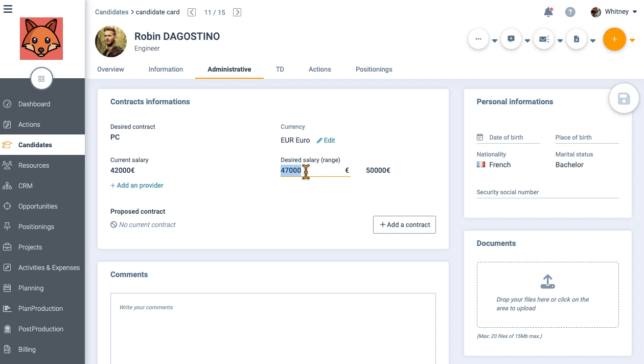Open the Whitney user dropdown
644x364 pixels.
(x=614, y=12)
